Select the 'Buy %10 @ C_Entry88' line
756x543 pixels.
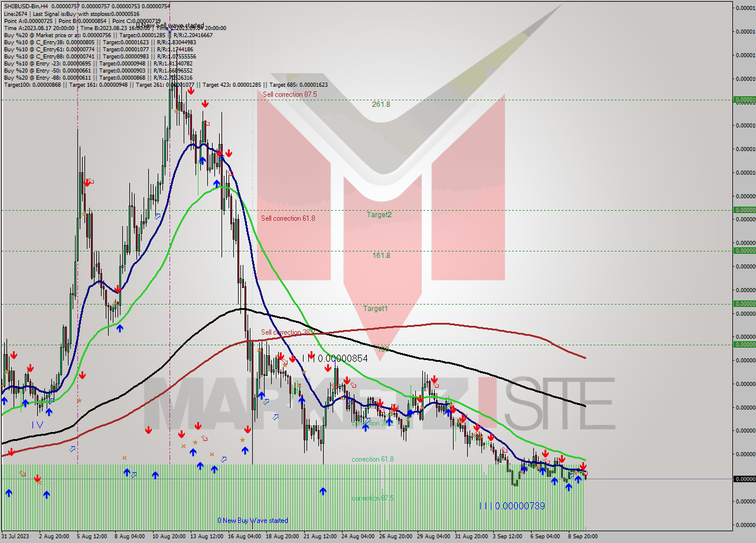click(99, 56)
